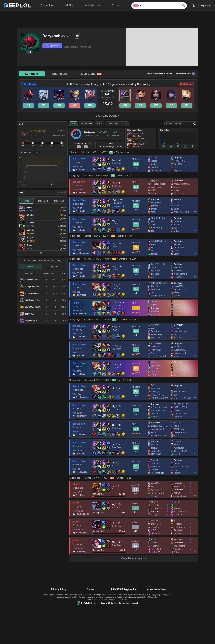This screenshot has height=644, width=215.
Task: Click Nasus champion icon in Solo stats
Action: pos(22,209)
